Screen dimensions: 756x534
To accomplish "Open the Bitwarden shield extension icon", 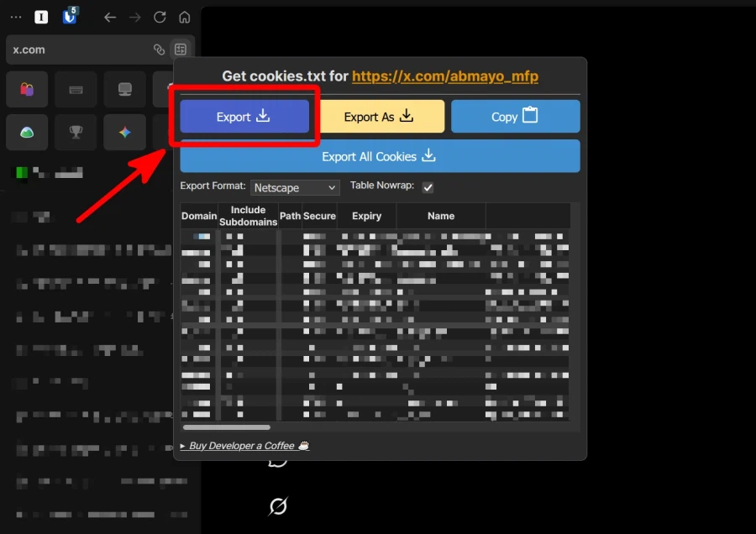I will (70, 17).
